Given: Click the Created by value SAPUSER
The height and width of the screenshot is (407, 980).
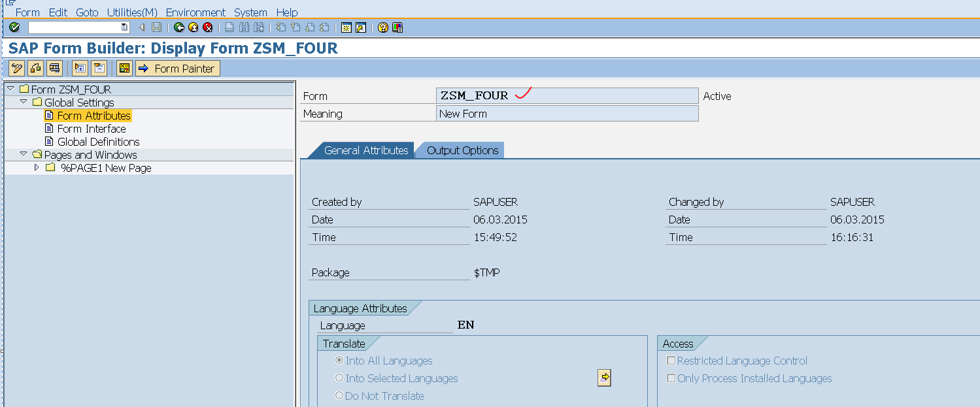Looking at the screenshot, I should (x=496, y=202).
